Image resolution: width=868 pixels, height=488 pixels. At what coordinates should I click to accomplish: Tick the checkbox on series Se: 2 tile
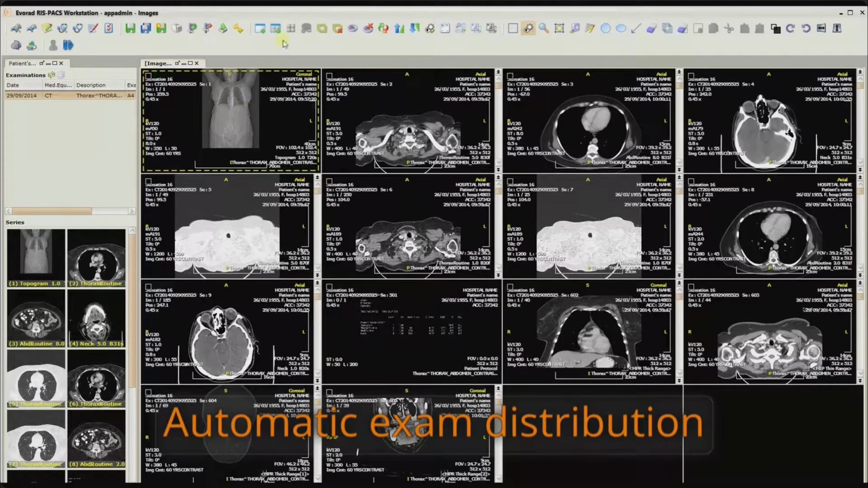pyautogui.click(x=330, y=76)
